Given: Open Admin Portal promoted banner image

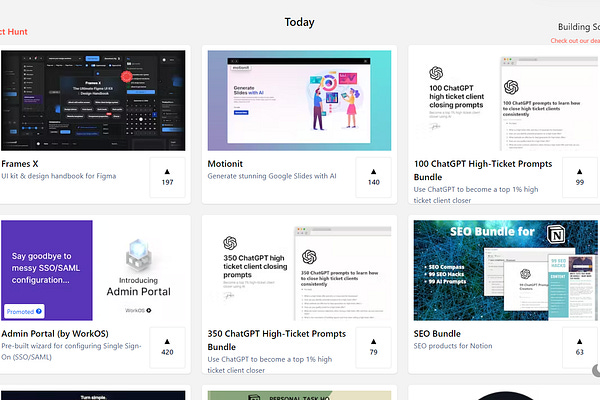Looking at the screenshot, I should tap(93, 270).
